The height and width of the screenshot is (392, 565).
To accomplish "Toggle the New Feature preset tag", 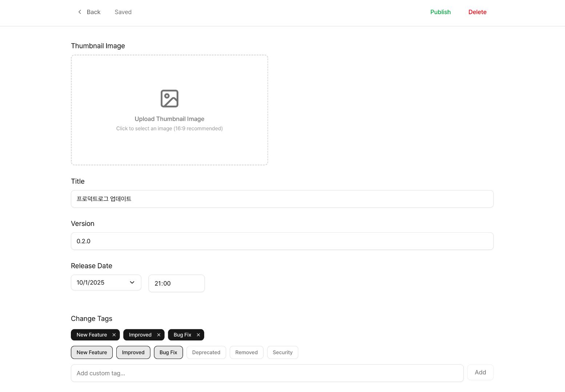I will pyautogui.click(x=92, y=352).
